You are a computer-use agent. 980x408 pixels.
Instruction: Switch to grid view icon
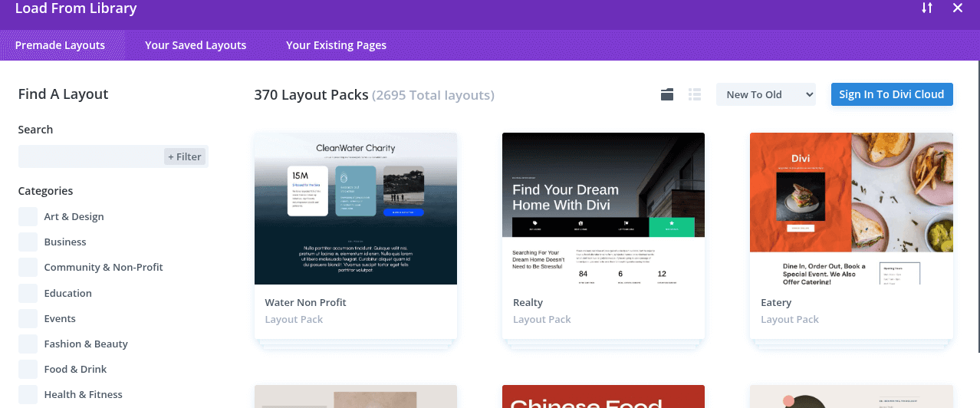(667, 94)
